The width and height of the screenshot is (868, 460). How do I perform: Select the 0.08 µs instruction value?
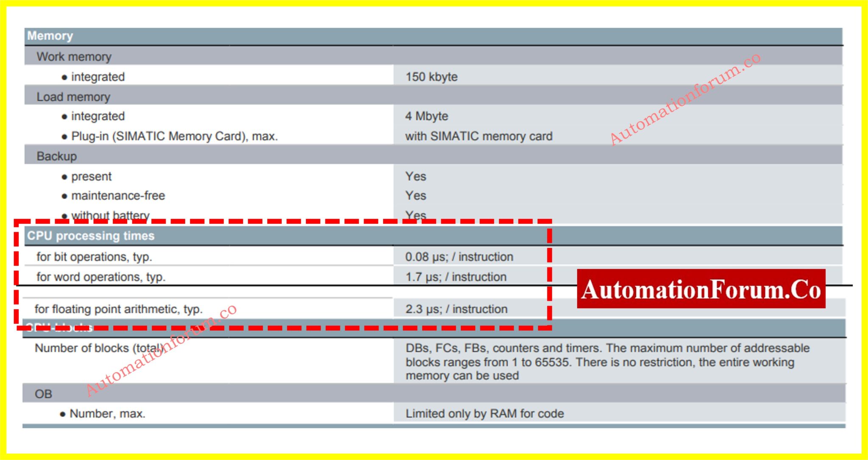tap(460, 256)
